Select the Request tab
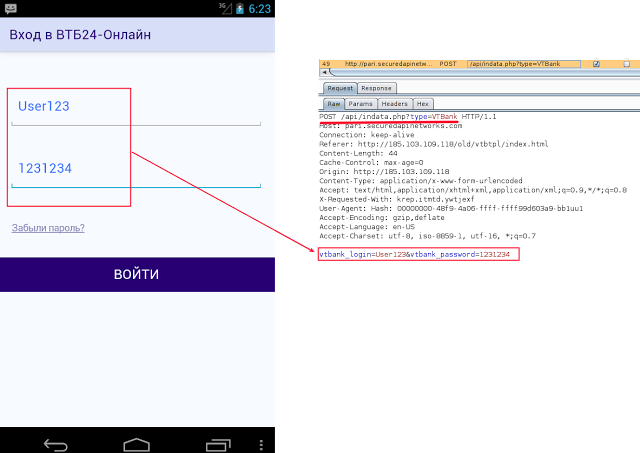 pyautogui.click(x=339, y=88)
